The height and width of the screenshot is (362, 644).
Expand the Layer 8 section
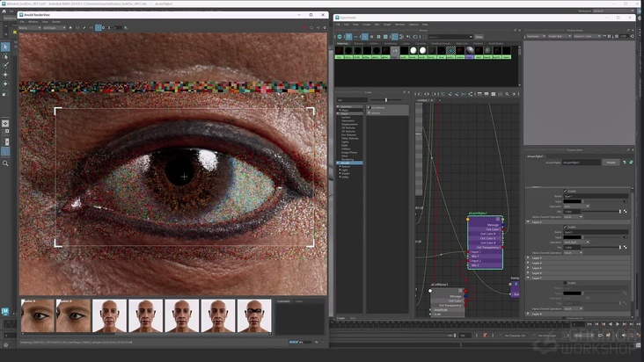click(578, 314)
